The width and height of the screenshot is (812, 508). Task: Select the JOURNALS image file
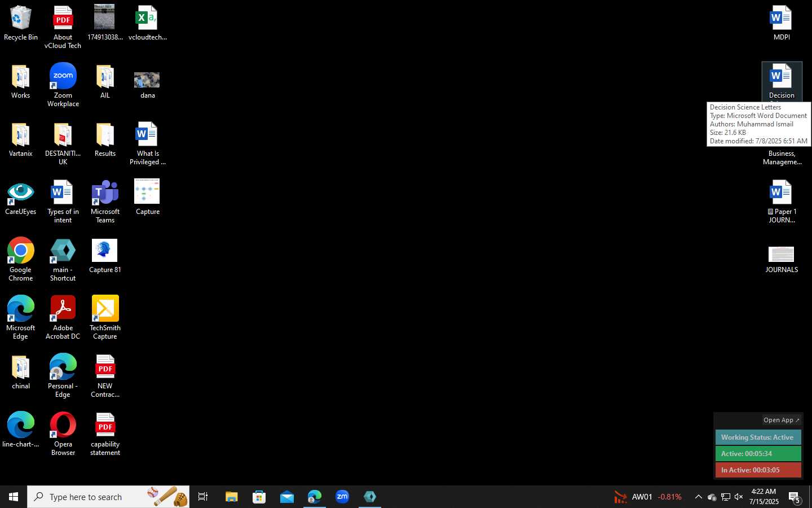[x=782, y=260]
